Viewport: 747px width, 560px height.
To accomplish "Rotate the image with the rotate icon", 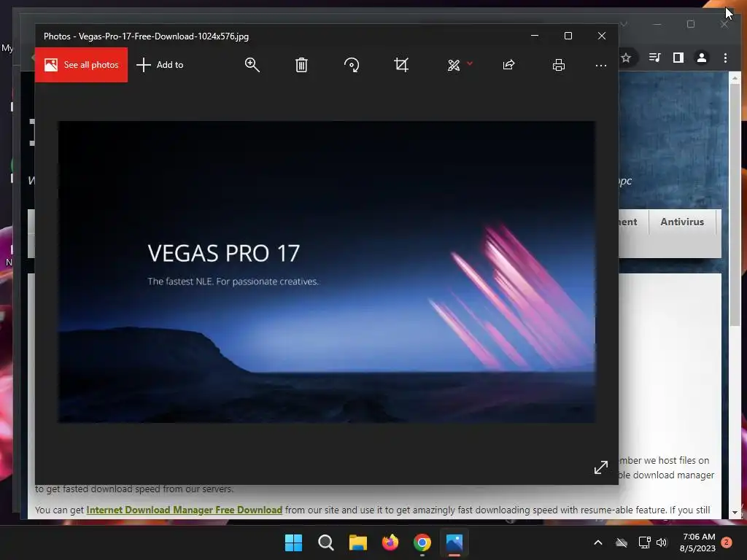I will click(x=352, y=65).
